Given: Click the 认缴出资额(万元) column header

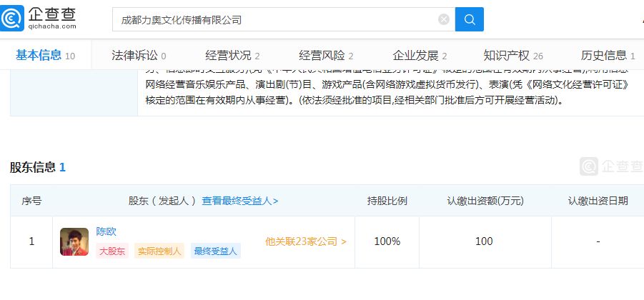Looking at the screenshot, I should pyautogui.click(x=485, y=201).
